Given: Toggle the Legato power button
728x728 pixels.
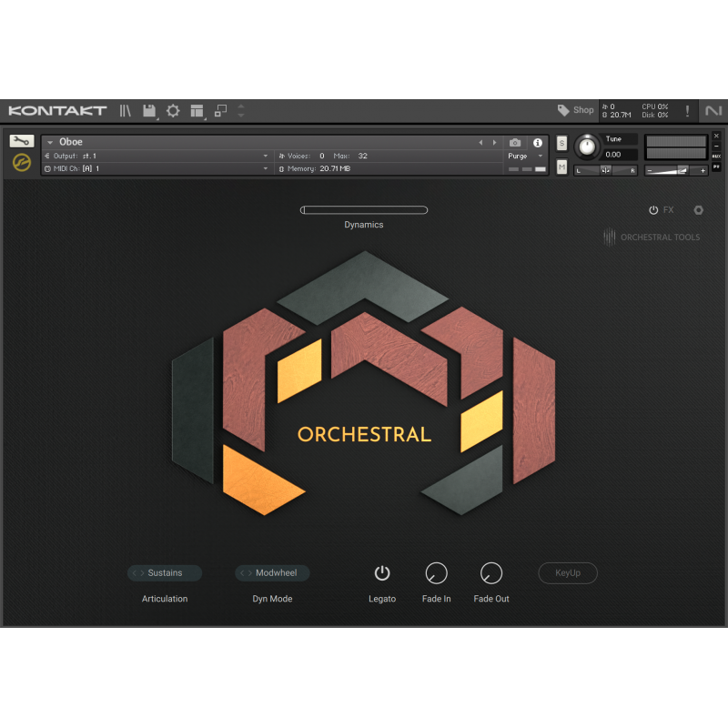Looking at the screenshot, I should tap(382, 573).
